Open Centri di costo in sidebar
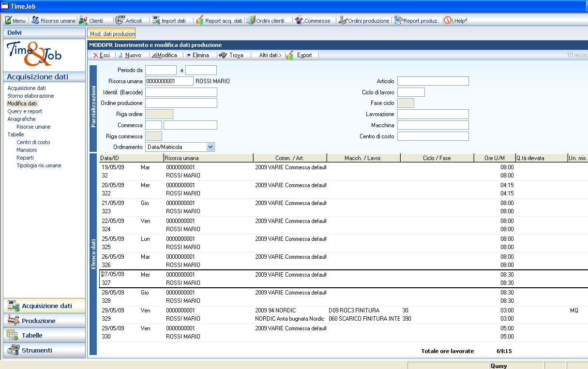The width and height of the screenshot is (588, 369). coord(33,142)
